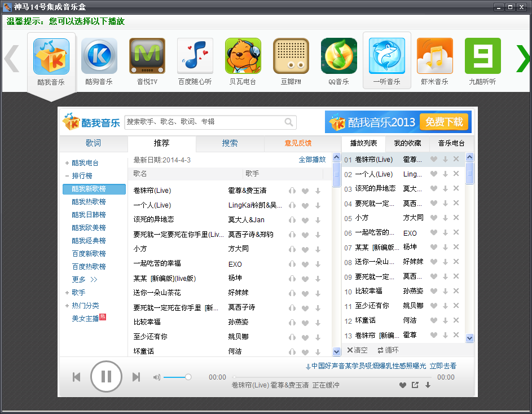Click the 全部播放 link
The image size is (532, 414).
312,160
